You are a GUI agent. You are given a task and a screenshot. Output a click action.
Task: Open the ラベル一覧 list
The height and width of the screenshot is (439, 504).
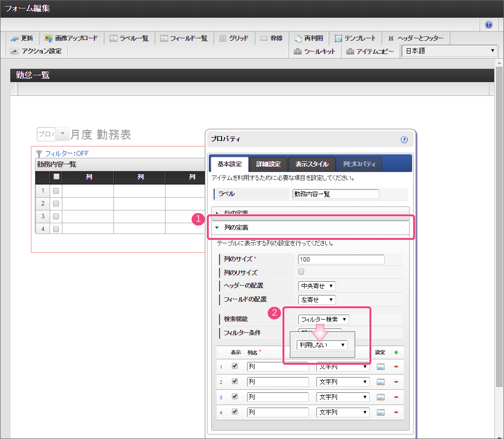click(x=129, y=38)
